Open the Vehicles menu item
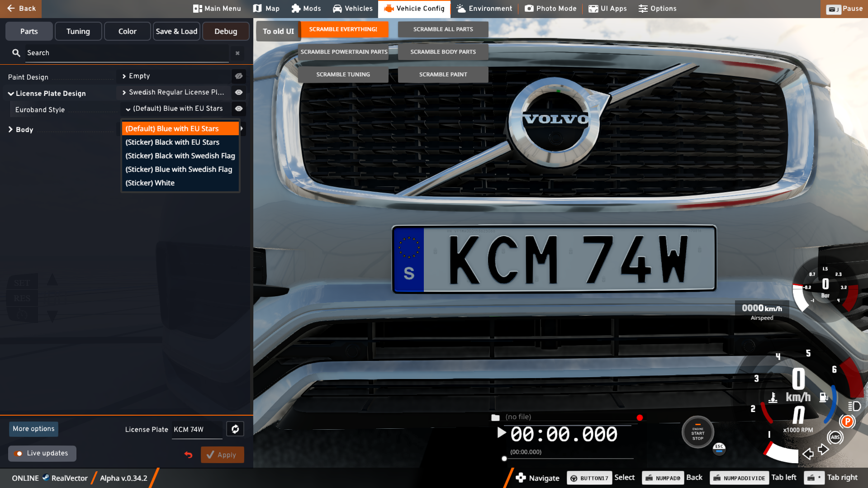 (353, 9)
